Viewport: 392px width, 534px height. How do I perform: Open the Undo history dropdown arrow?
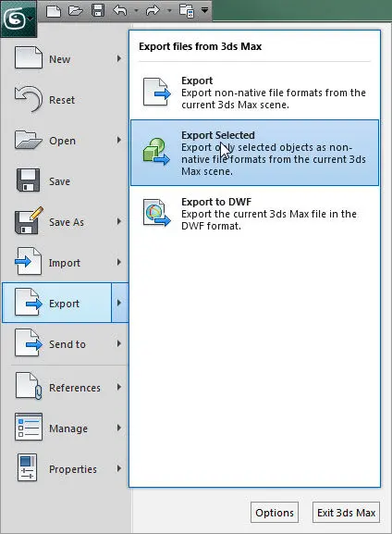tap(136, 10)
